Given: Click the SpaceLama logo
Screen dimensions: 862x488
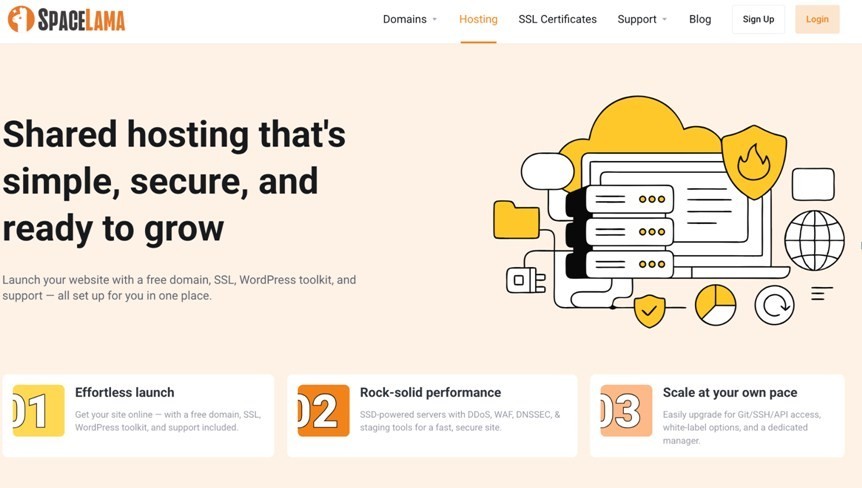Looking at the screenshot, I should click(67, 19).
